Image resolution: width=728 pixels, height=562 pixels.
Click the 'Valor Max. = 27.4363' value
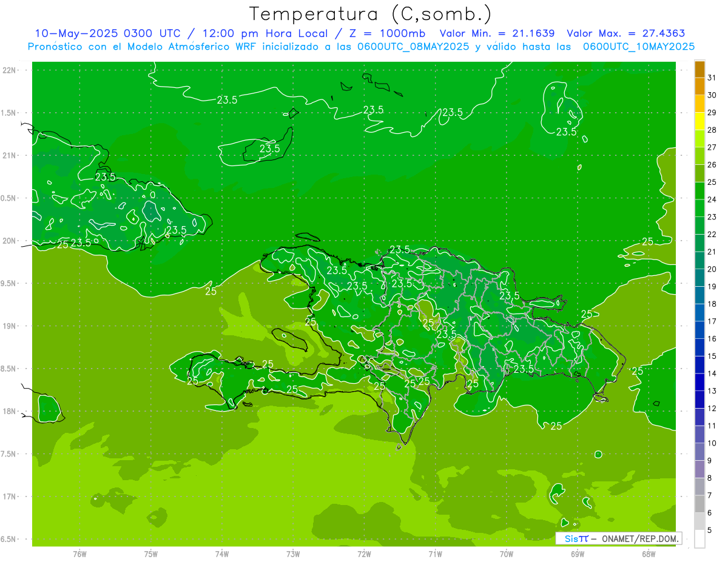tap(626, 33)
